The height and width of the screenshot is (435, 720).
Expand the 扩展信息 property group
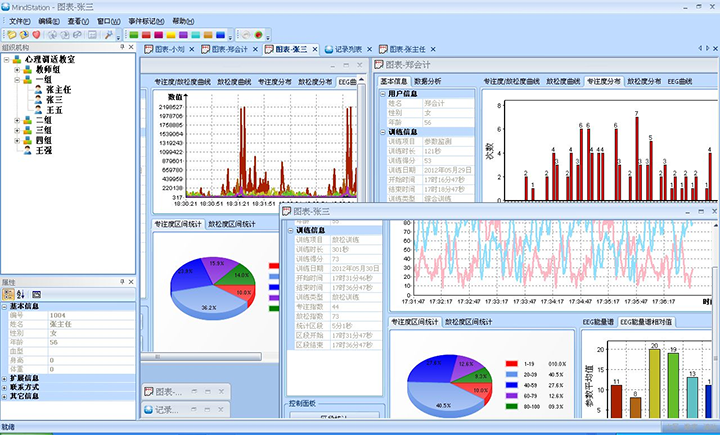5,378
